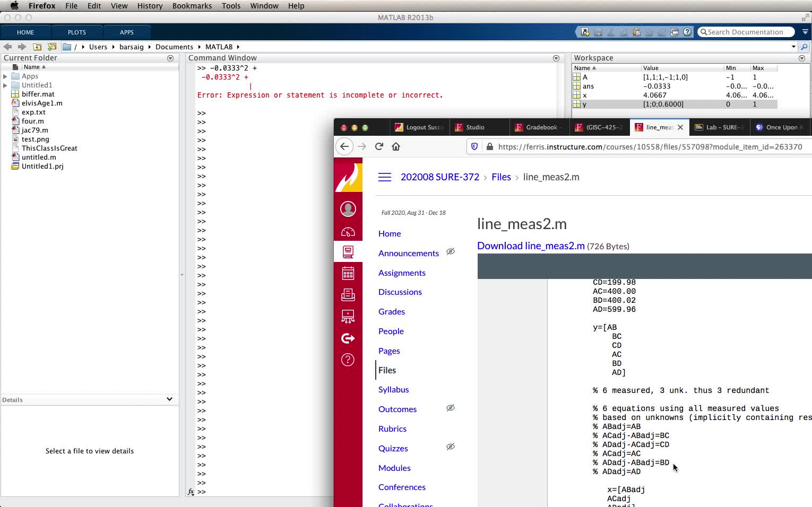Click the Apple menu
The width and height of the screenshot is (812, 507).
[x=14, y=6]
